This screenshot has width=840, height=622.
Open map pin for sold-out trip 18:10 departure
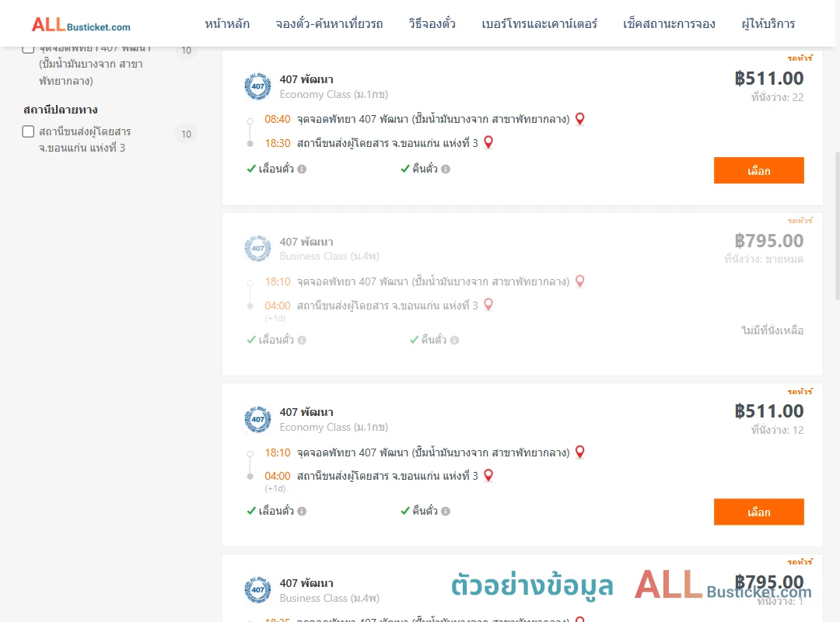579,281
